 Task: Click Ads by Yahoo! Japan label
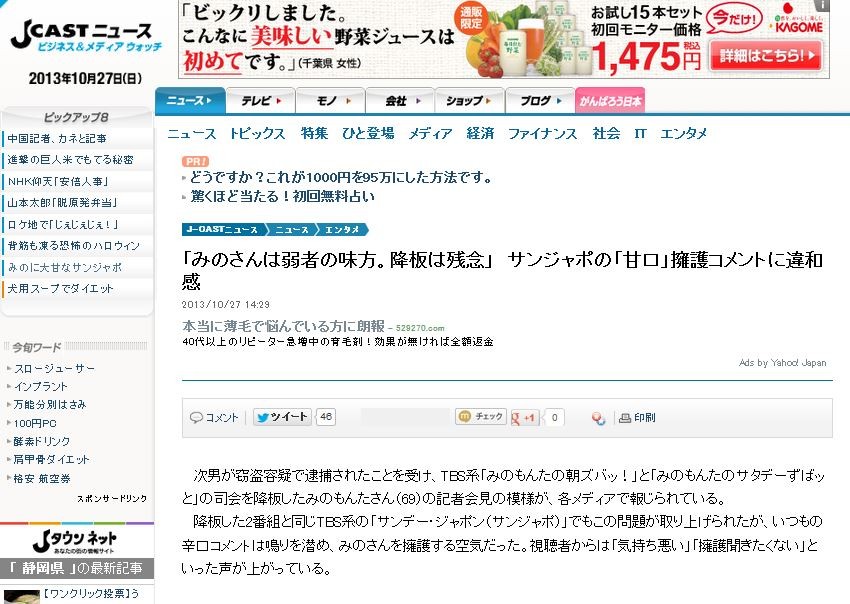[x=782, y=363]
